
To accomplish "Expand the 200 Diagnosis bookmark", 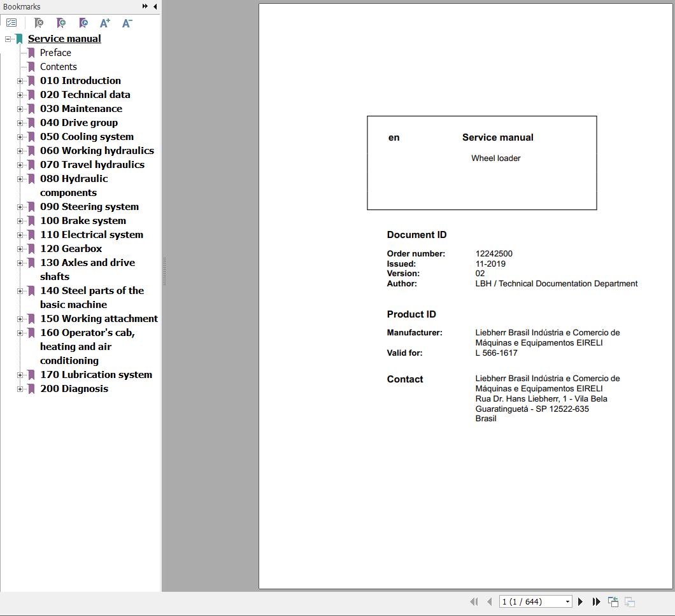I will click(20, 389).
